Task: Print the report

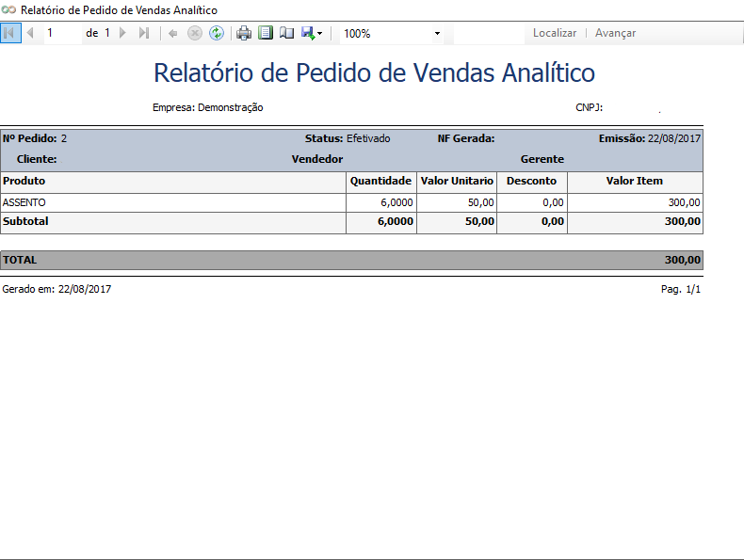Action: pos(244,33)
